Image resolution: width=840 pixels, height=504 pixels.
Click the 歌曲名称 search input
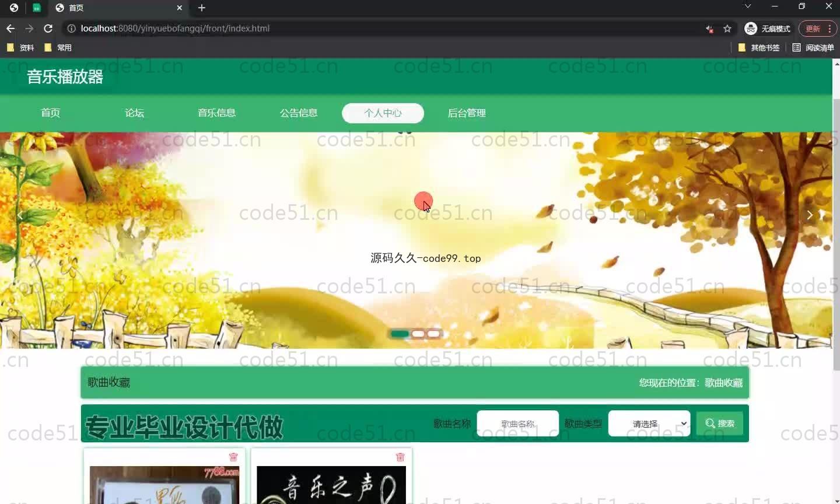(x=518, y=423)
